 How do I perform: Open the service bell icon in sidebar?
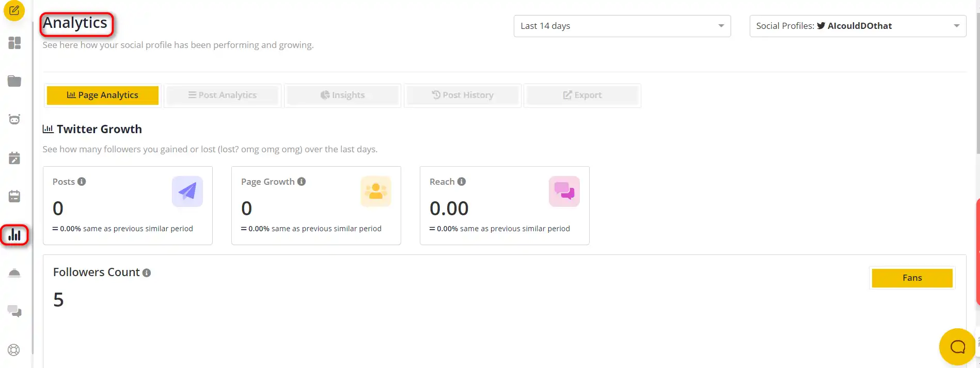coord(14,273)
